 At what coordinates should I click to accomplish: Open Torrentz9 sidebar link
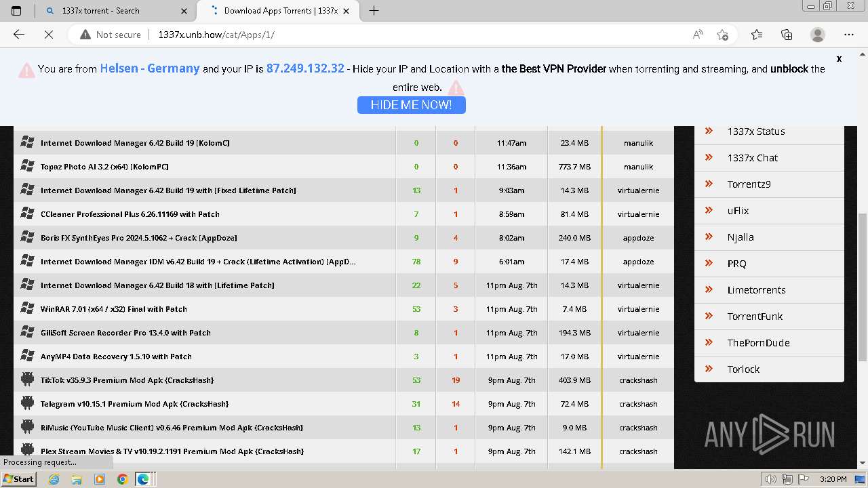click(x=749, y=184)
